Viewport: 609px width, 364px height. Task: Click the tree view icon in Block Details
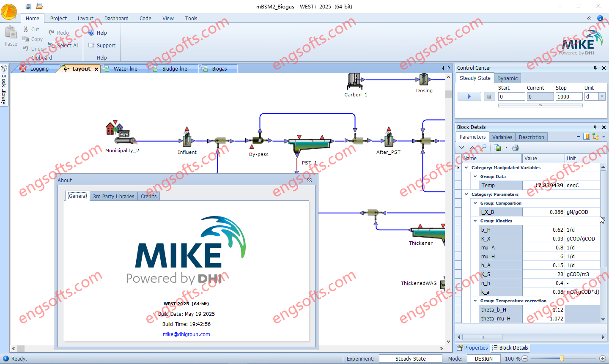pos(596,136)
